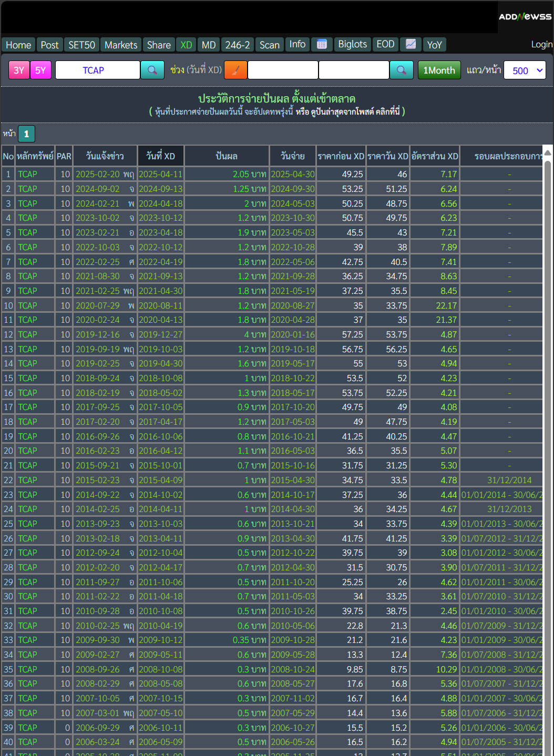The height and width of the screenshot is (756, 554).
Task: Click XD date 2008-10-08
Action: point(160,669)
